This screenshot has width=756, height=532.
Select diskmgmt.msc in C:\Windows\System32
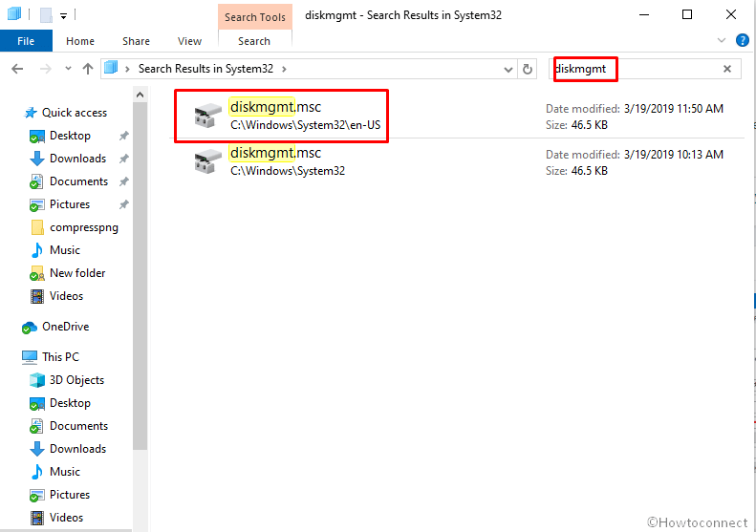[x=457, y=161]
